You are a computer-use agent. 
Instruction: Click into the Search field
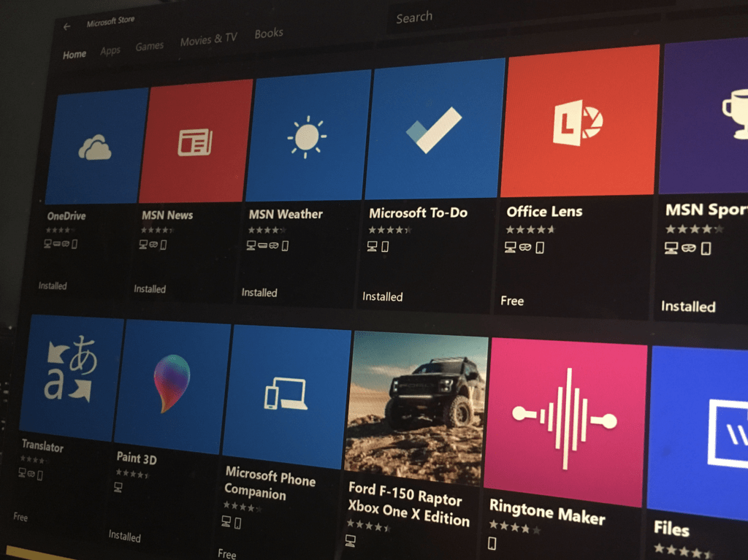[x=511, y=16]
